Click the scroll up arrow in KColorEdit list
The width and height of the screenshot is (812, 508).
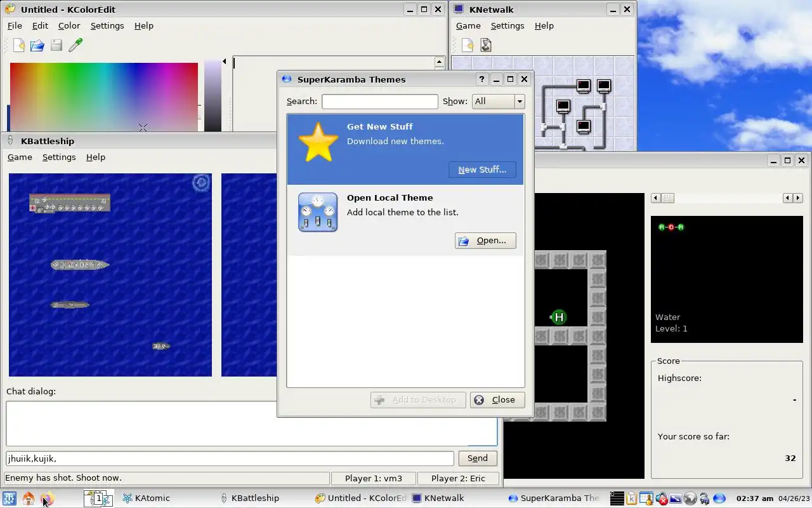tap(439, 62)
